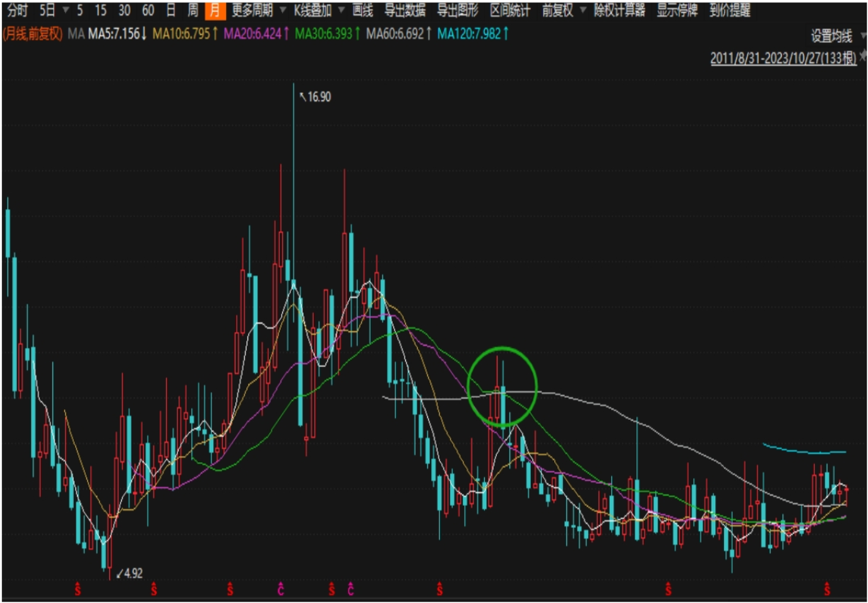Click the MA120:7.982 indicator label
This screenshot has height=603, width=868.
click(473, 33)
